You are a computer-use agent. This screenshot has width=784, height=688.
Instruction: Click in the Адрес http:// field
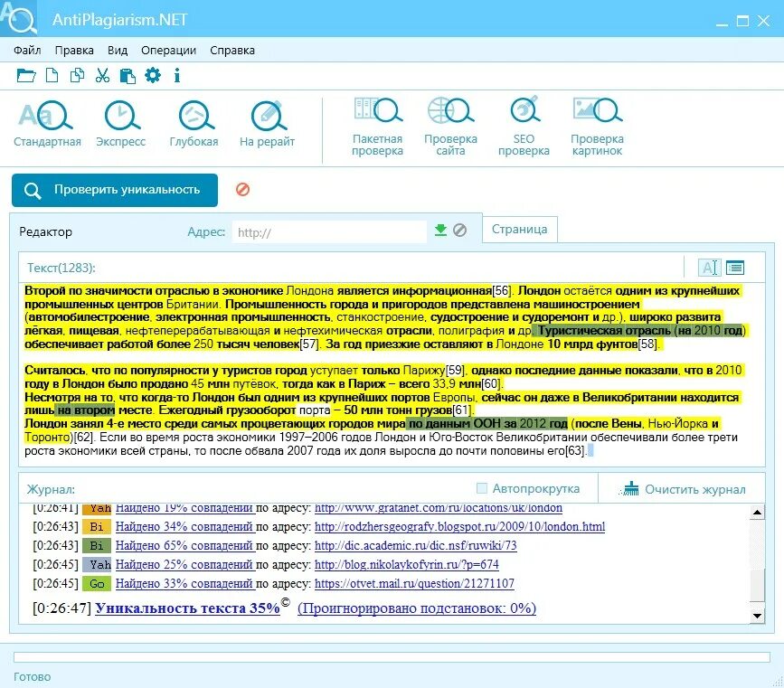tap(329, 232)
